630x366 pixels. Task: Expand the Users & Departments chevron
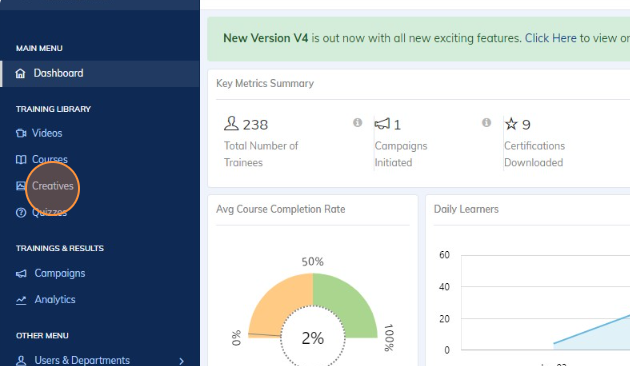click(x=182, y=361)
